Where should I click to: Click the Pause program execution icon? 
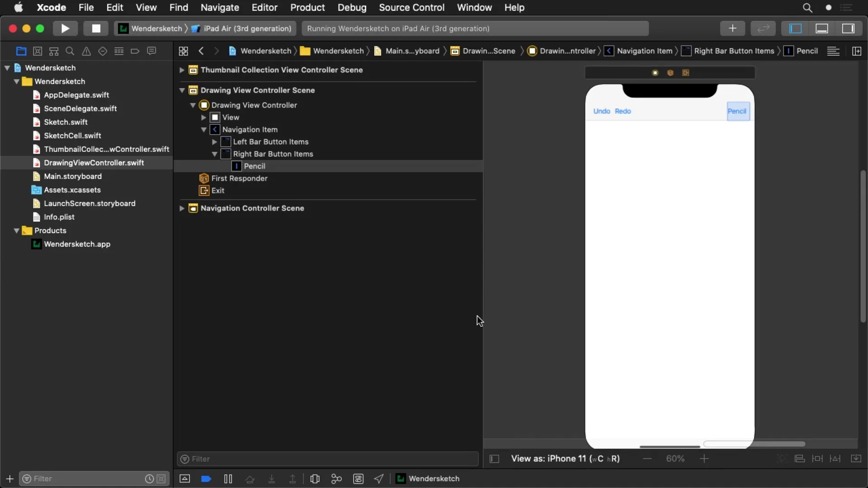coord(228,479)
